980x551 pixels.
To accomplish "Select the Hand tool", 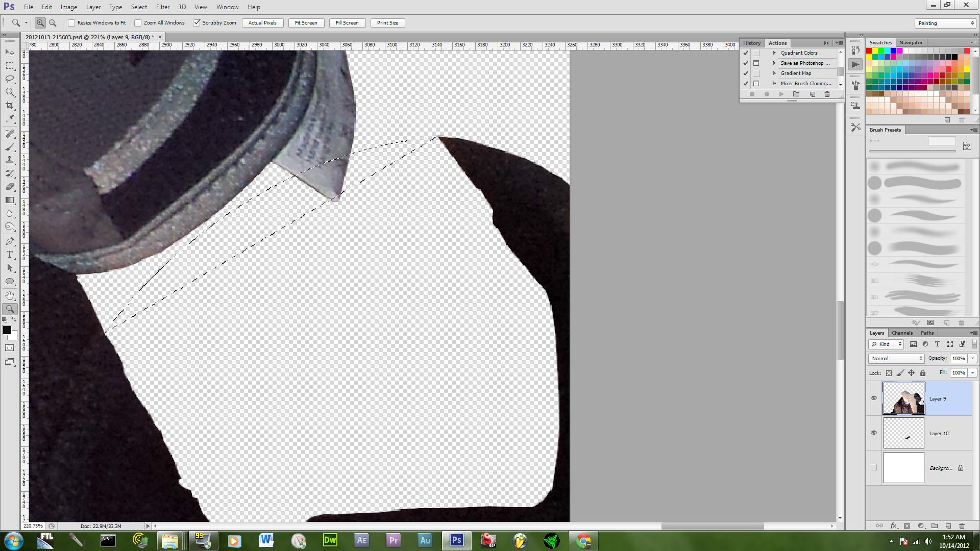I will point(10,295).
